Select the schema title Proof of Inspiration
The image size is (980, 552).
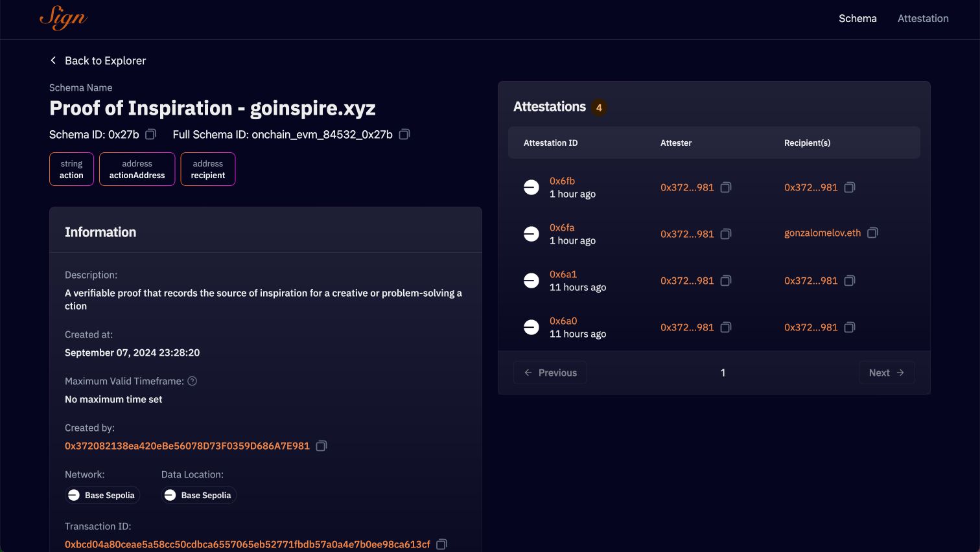click(213, 108)
